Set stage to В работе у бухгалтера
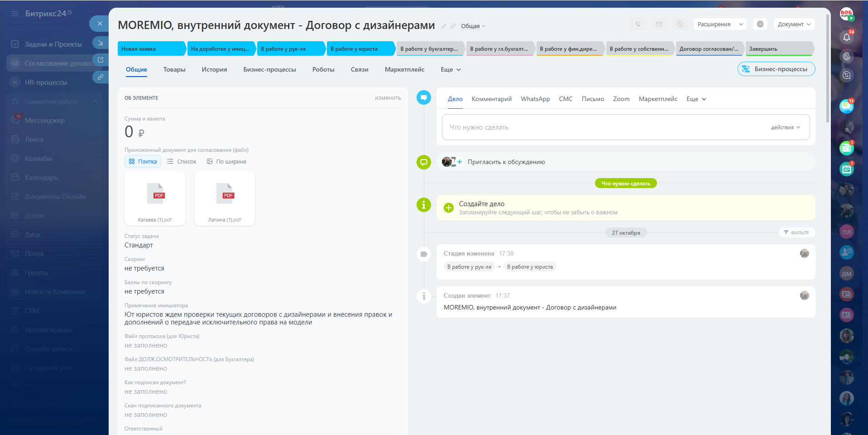The height and width of the screenshot is (435, 868). [429, 48]
